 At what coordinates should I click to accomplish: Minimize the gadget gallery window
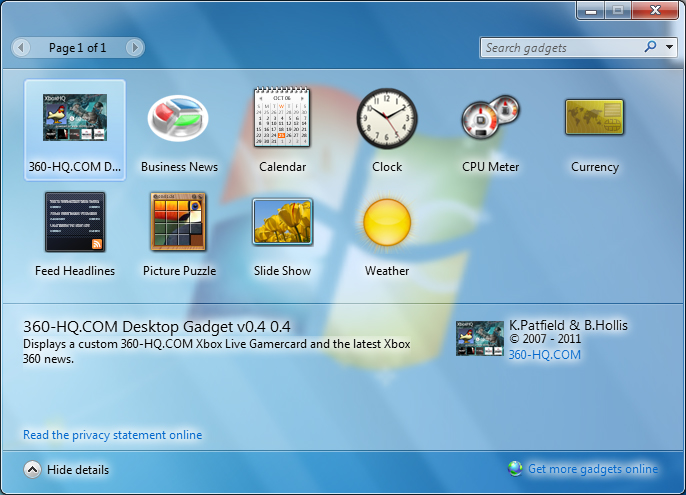pyautogui.click(x=591, y=10)
